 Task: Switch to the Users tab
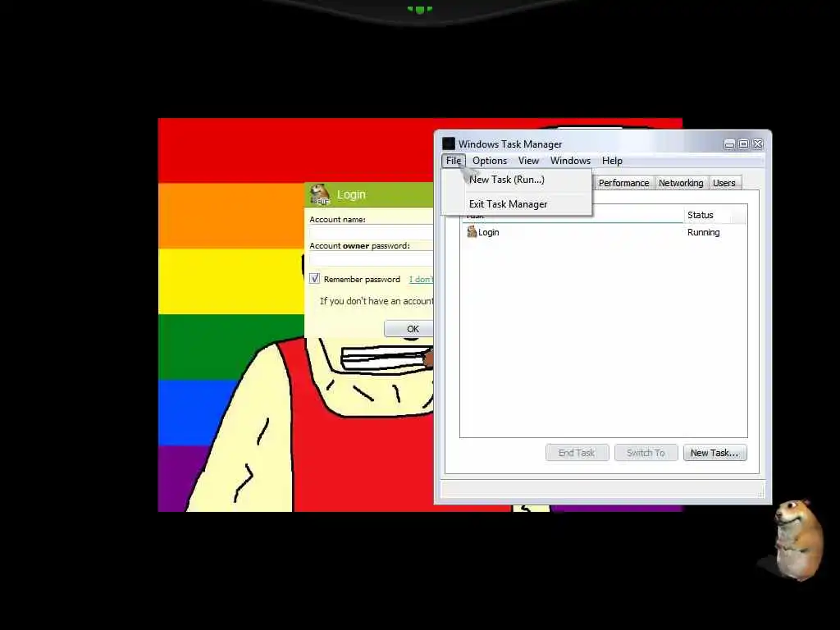coord(724,183)
